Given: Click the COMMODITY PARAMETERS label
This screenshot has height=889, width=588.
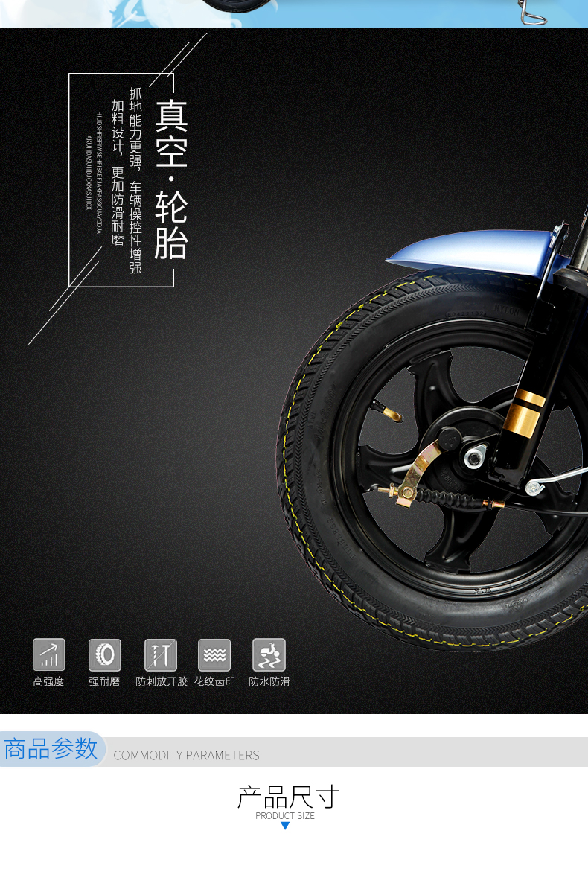Looking at the screenshot, I should coord(186,756).
